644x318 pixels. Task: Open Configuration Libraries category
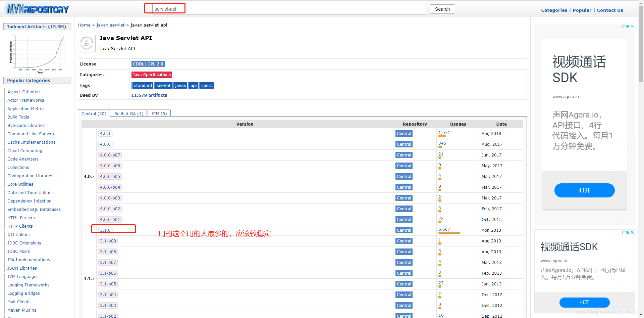click(30, 176)
